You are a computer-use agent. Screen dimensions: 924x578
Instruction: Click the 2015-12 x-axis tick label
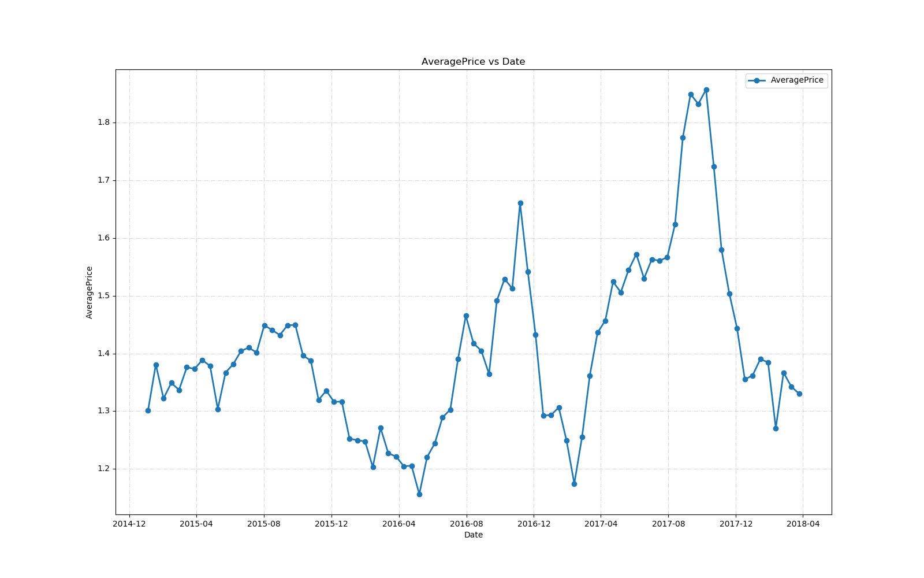331,524
